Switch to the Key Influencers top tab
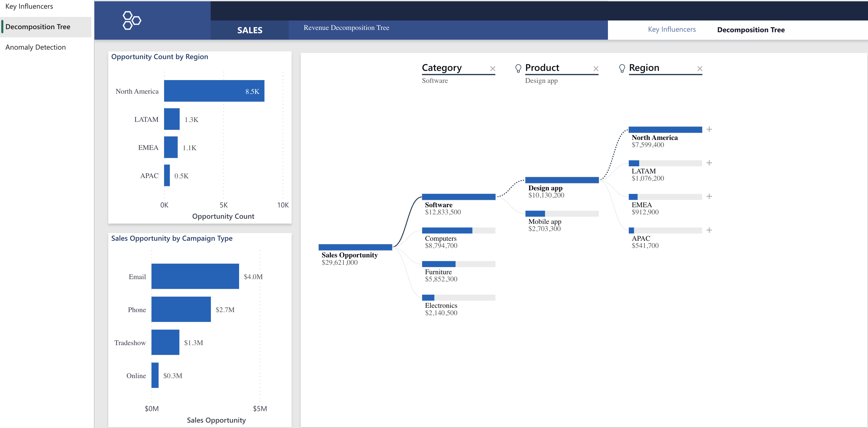868x428 pixels. click(672, 30)
